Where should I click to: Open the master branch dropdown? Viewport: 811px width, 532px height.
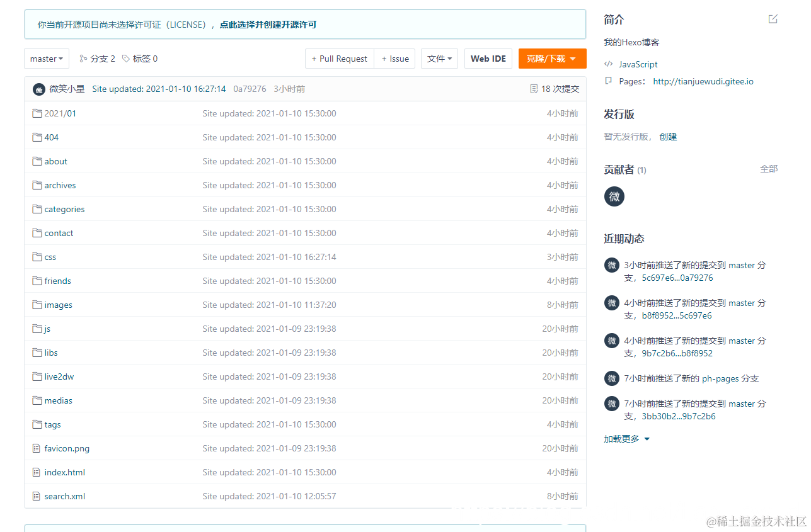coord(47,59)
